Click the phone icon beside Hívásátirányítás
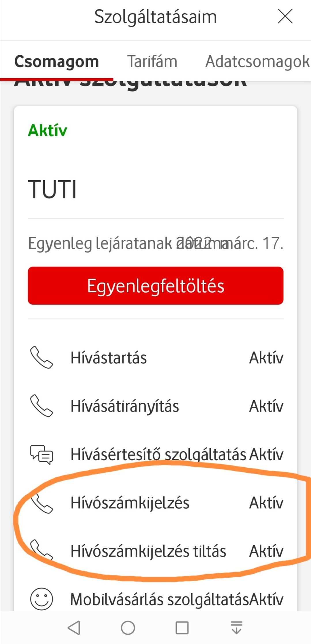 (42, 406)
